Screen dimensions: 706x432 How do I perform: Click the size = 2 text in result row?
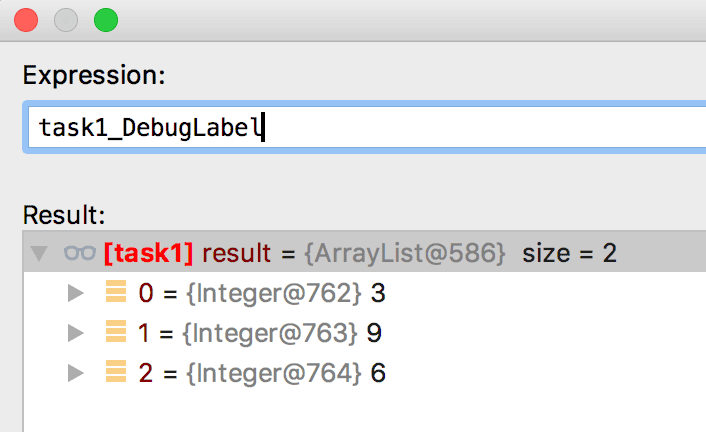point(569,253)
